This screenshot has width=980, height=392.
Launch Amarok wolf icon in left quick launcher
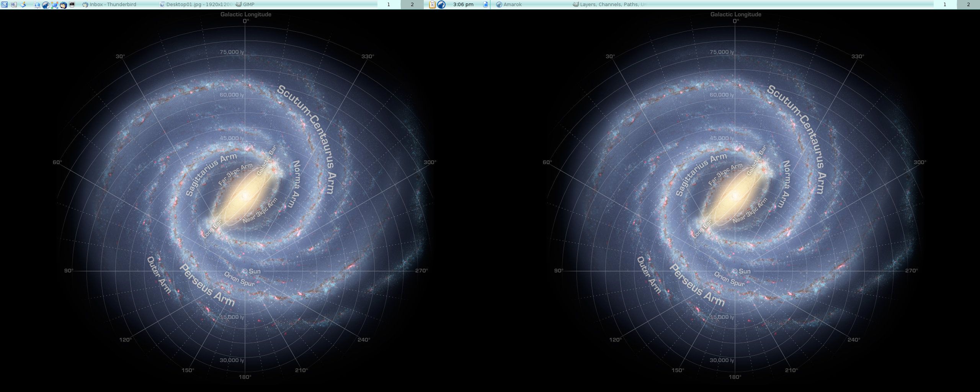(46, 5)
